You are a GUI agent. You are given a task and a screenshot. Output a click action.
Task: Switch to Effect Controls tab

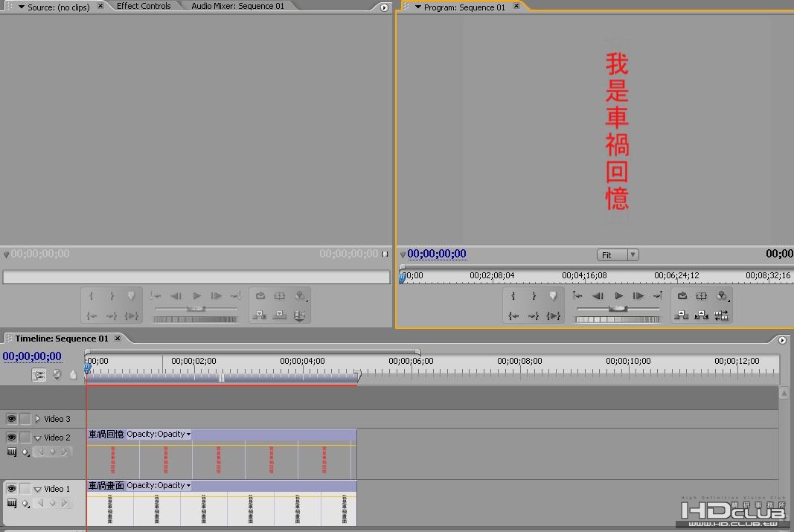click(x=144, y=6)
